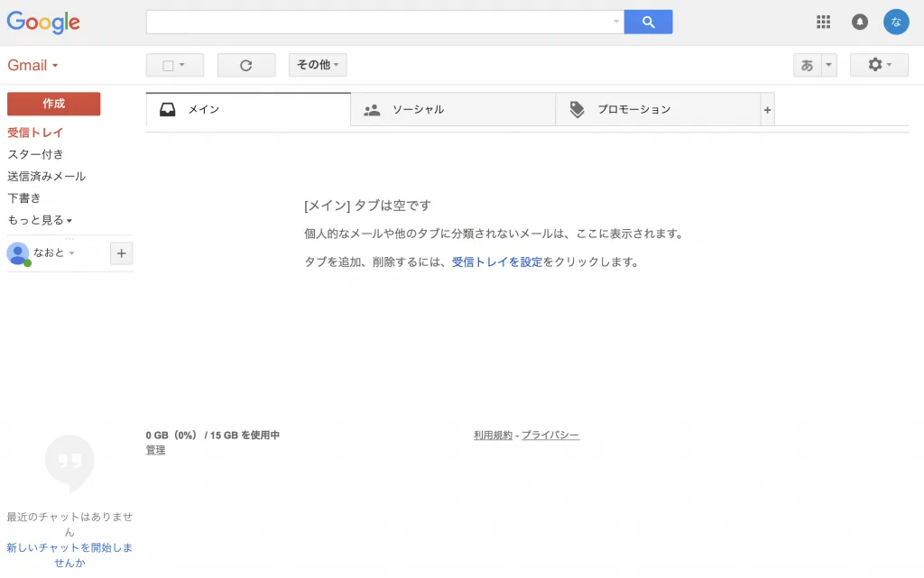Viewport: 924px width, 578px height.
Task: Switch to the メイン tab
Action: pos(248,109)
